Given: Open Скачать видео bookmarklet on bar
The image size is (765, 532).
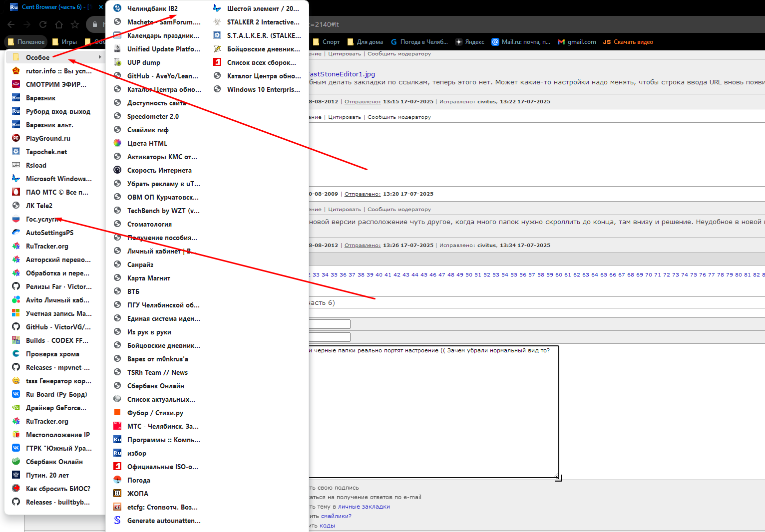Looking at the screenshot, I should point(628,42).
